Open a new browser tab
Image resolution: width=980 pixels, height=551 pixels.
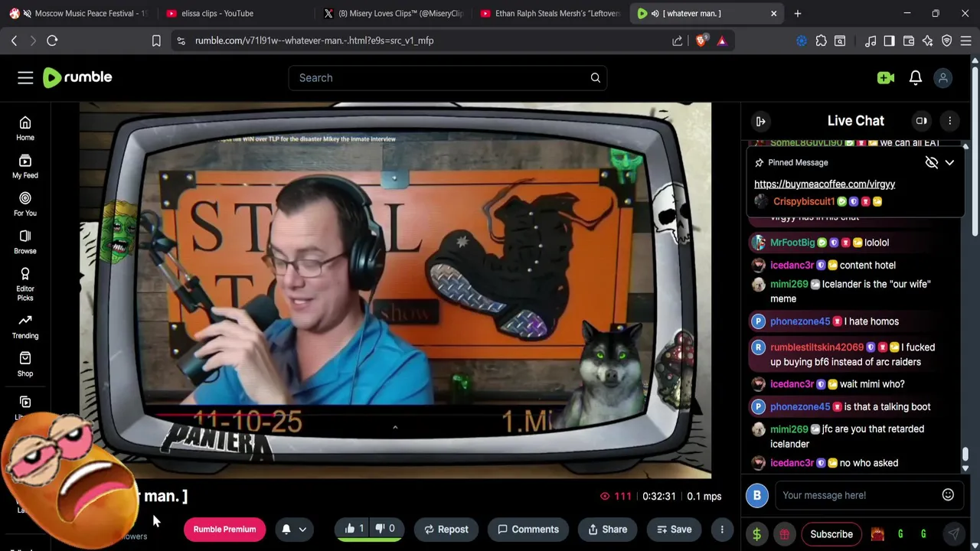[x=797, y=13]
